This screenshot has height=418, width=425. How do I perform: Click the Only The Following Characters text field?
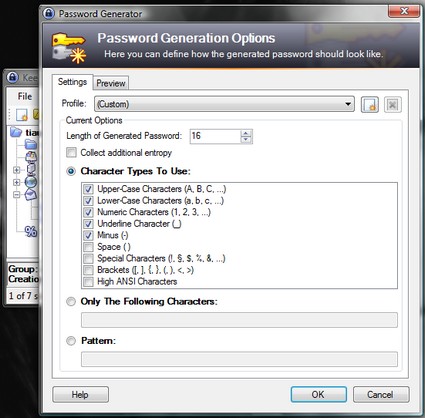tap(239, 320)
